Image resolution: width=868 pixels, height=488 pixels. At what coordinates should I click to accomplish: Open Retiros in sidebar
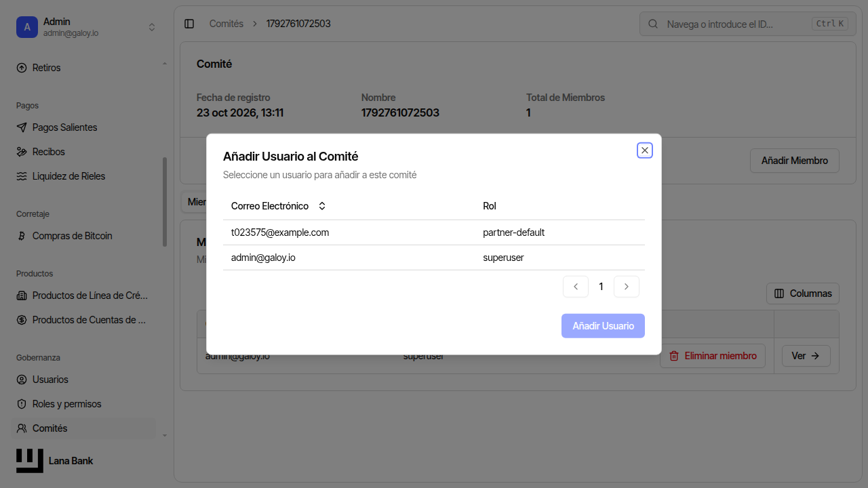[x=84, y=68]
